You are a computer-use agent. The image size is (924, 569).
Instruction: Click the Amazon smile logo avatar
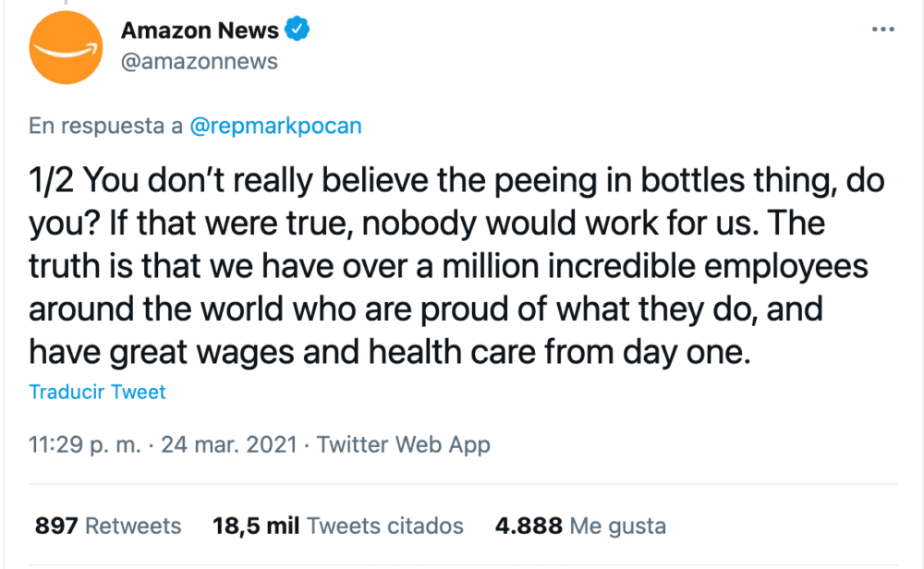tap(67, 46)
